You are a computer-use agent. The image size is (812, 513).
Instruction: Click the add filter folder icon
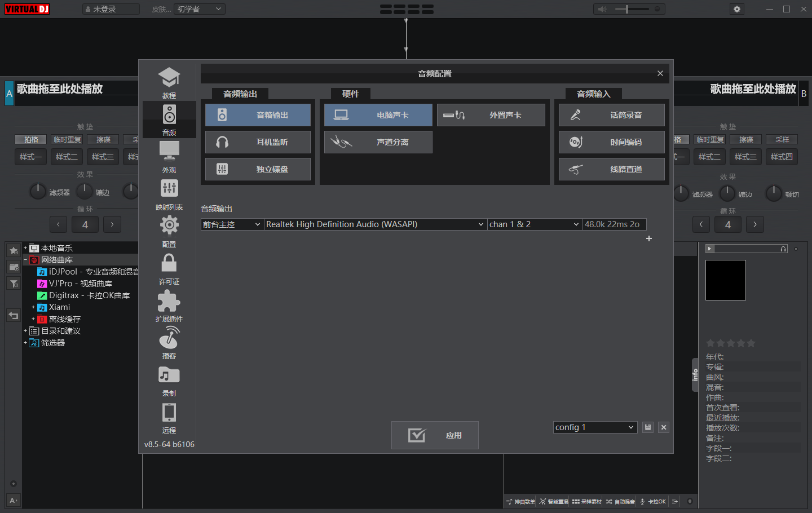(x=14, y=283)
